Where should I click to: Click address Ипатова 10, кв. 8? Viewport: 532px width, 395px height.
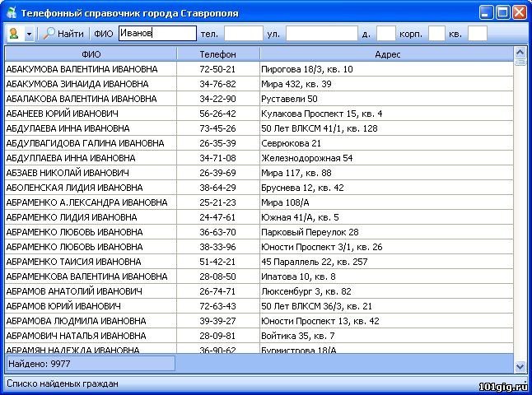(x=298, y=277)
